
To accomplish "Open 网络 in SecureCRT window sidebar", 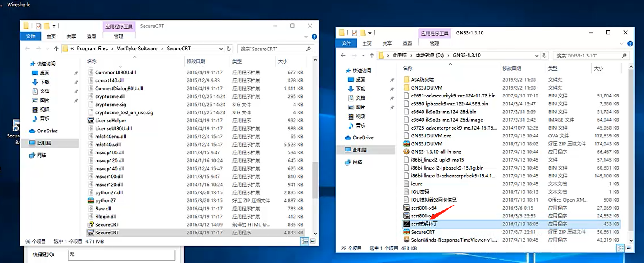I will tap(41, 155).
